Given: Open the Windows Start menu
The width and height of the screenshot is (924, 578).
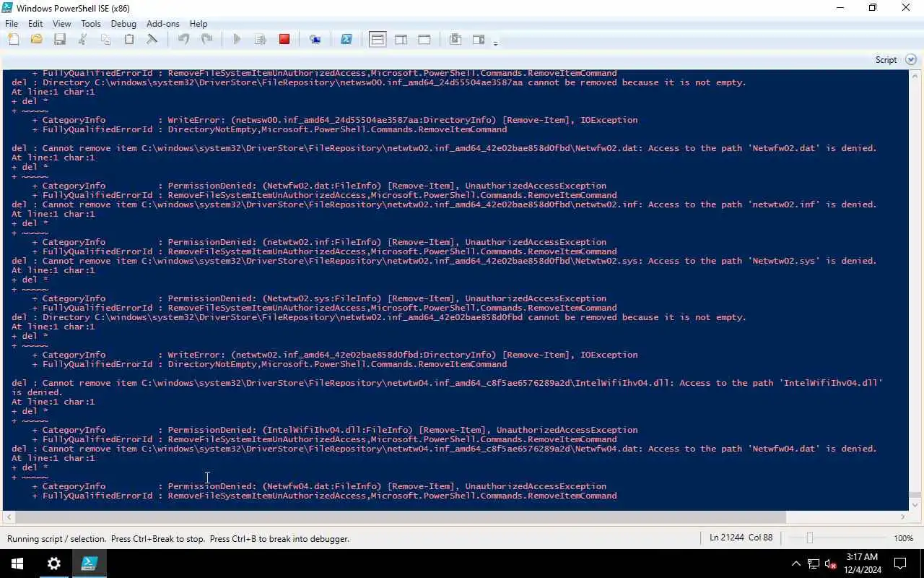Looking at the screenshot, I should pos(17,564).
